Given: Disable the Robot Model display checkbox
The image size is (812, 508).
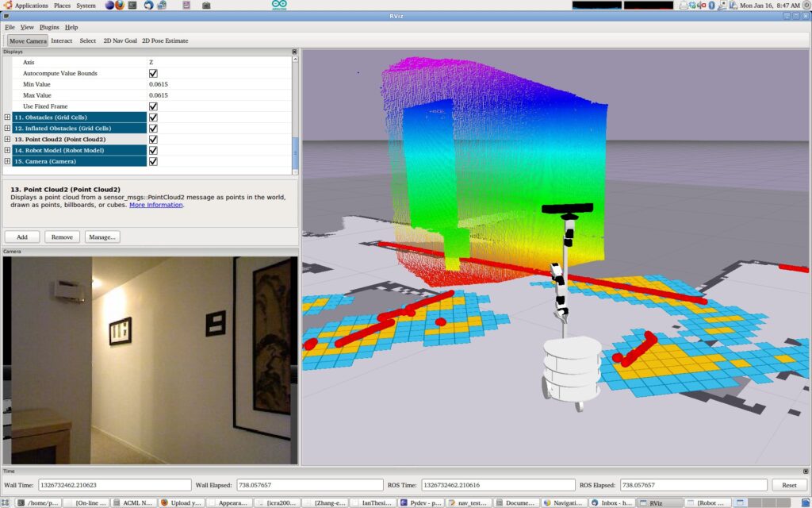Looking at the screenshot, I should (x=153, y=150).
